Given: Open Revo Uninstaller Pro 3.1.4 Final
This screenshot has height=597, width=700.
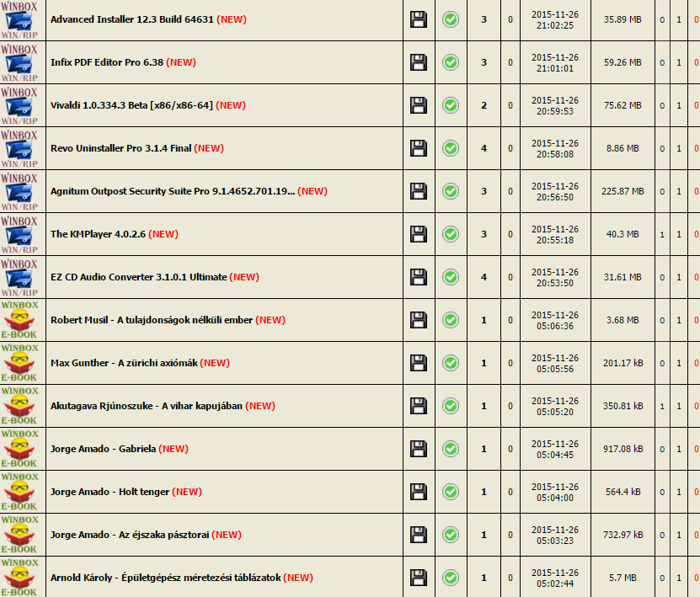Looking at the screenshot, I should point(121,148).
